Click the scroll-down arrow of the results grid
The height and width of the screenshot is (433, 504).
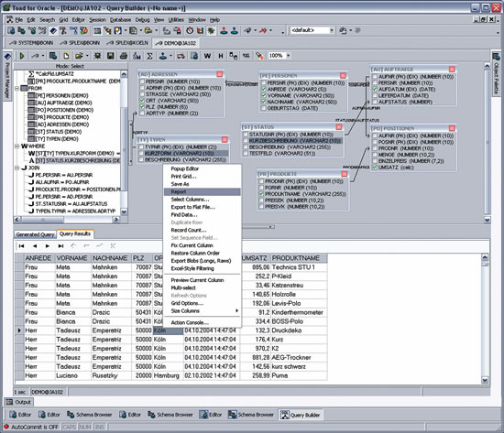485,380
